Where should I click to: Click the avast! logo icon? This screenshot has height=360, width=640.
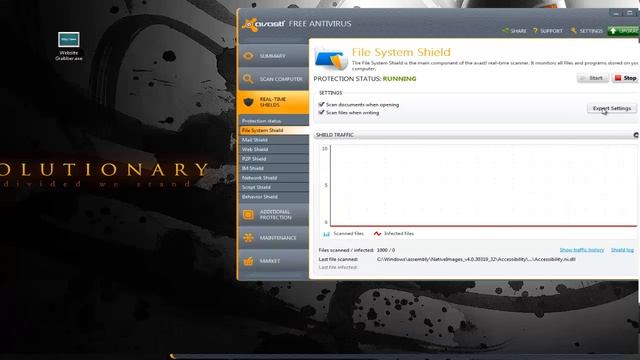pos(249,24)
